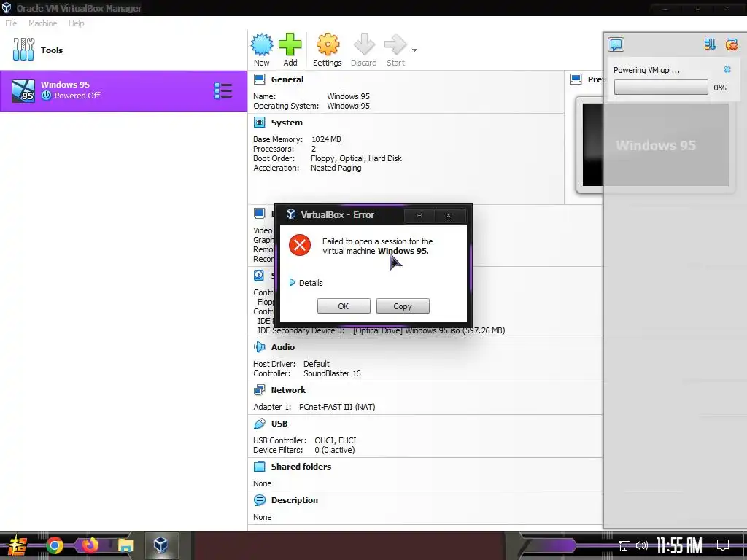Click the volume speaker tray icon
The width and height of the screenshot is (747, 560).
tap(642, 545)
